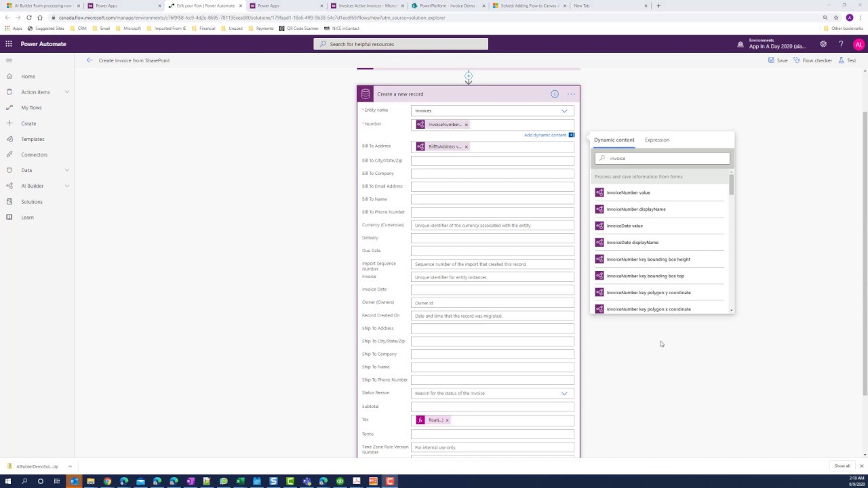Open the app launcher waffle icon

(9, 44)
